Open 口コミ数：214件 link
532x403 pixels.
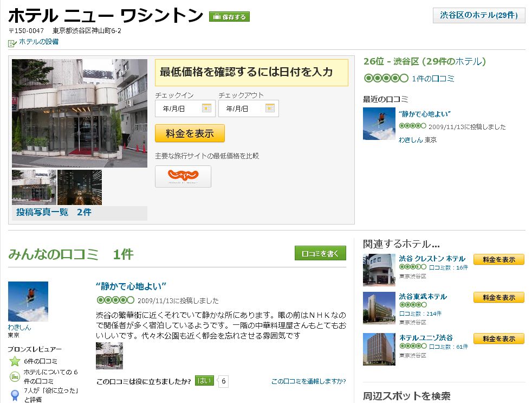(x=420, y=314)
